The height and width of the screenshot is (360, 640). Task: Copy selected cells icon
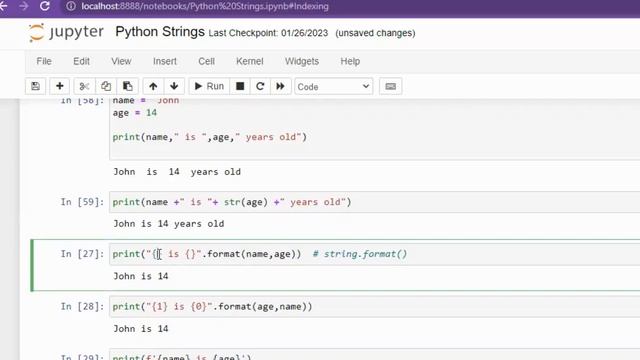click(x=106, y=86)
